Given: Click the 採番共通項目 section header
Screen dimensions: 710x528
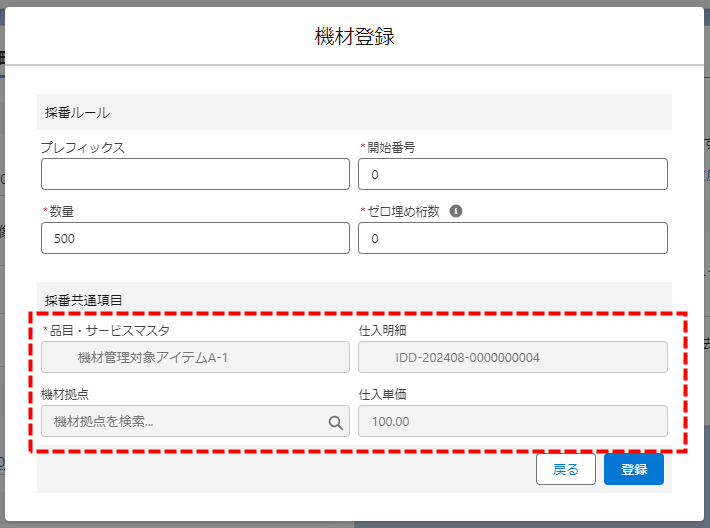Looking at the screenshot, I should (x=84, y=299).
